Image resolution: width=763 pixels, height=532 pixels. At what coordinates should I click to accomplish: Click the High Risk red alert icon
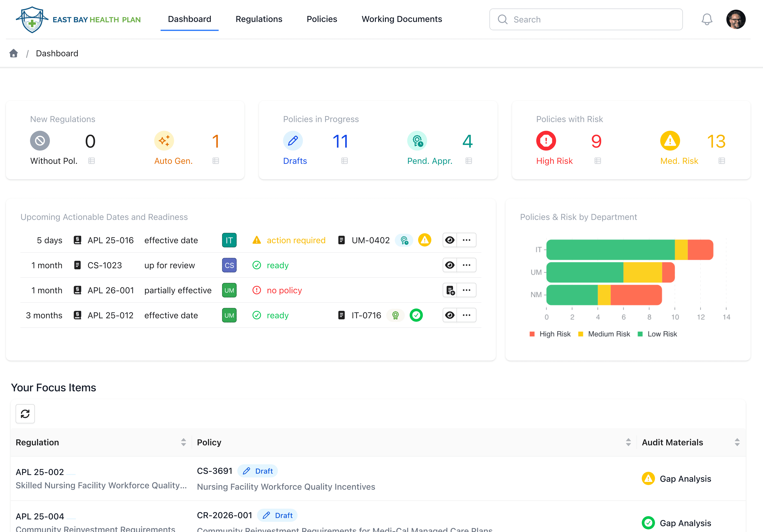[546, 141]
